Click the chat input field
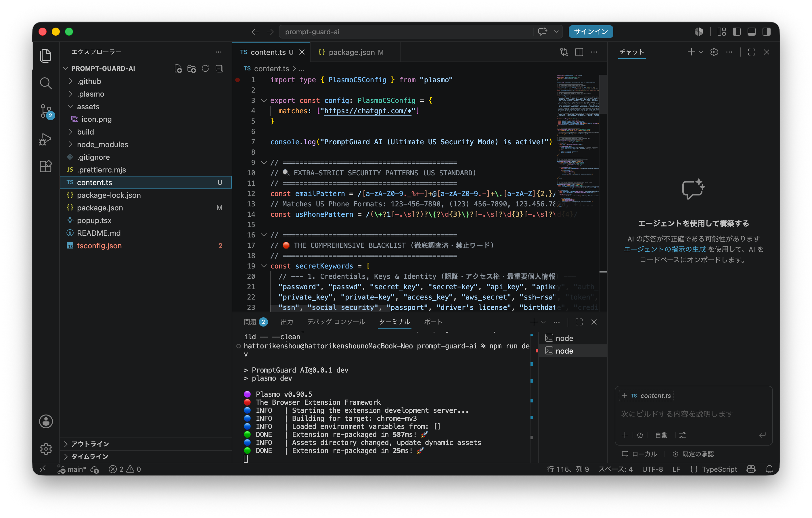This screenshot has width=812, height=518. [x=693, y=414]
